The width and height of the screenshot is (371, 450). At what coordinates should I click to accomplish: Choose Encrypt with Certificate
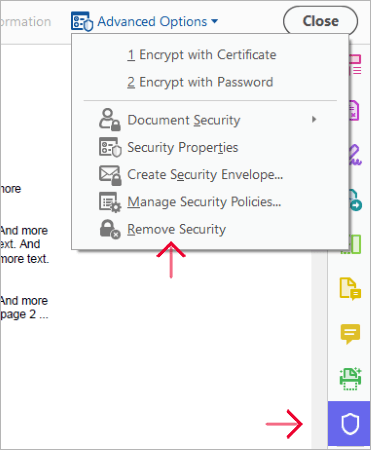tap(202, 55)
